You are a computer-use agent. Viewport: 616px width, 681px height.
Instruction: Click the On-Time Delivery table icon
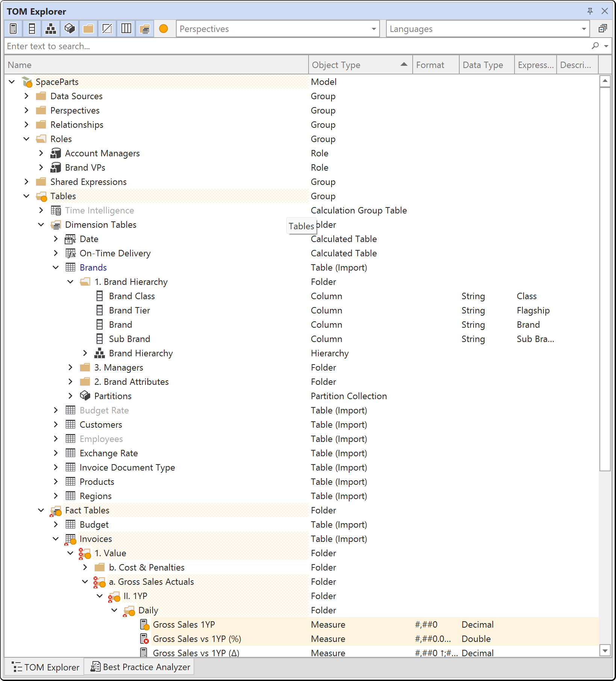tap(70, 253)
